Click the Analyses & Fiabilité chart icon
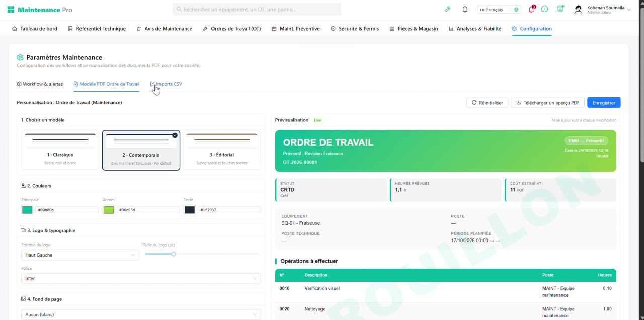The width and height of the screenshot is (644, 320). (x=451, y=29)
